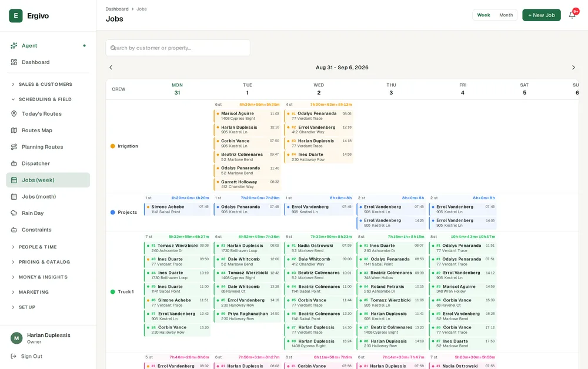588x369 pixels.
Task: Click the Constraints icon
Action: 14,230
